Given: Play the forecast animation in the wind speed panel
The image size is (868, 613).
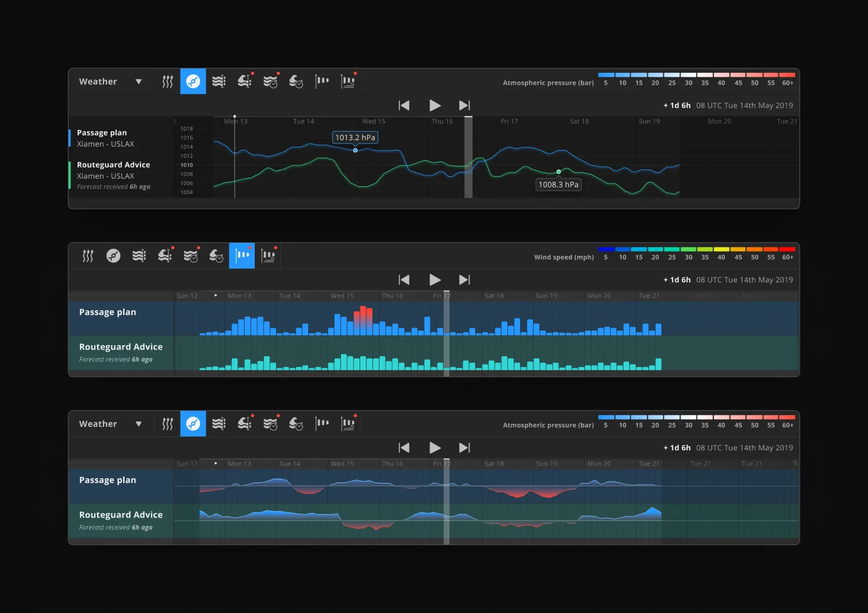Looking at the screenshot, I should coord(435,280).
